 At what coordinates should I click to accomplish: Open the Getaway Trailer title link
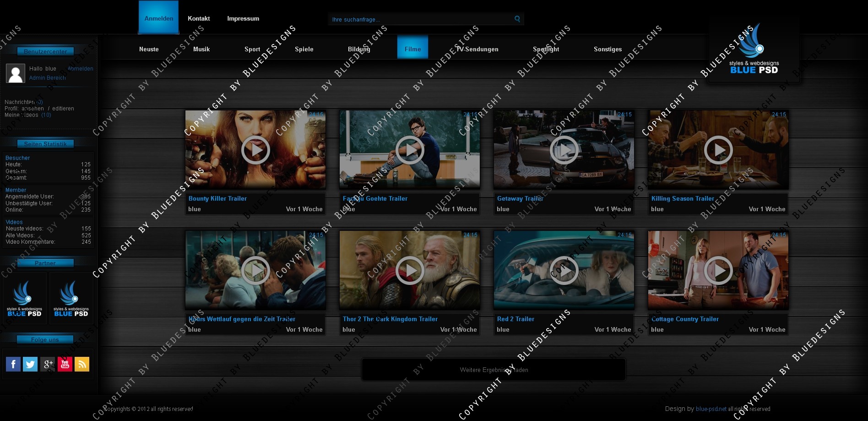pyautogui.click(x=520, y=198)
